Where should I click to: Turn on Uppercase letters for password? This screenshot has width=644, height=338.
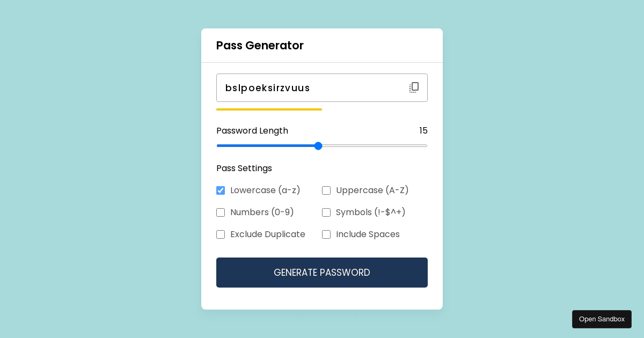tap(326, 190)
